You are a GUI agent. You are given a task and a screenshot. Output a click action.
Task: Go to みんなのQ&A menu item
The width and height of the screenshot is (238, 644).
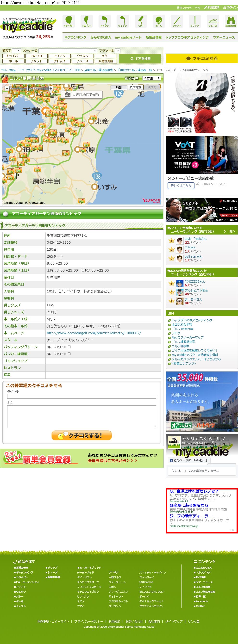pyautogui.click(x=100, y=37)
